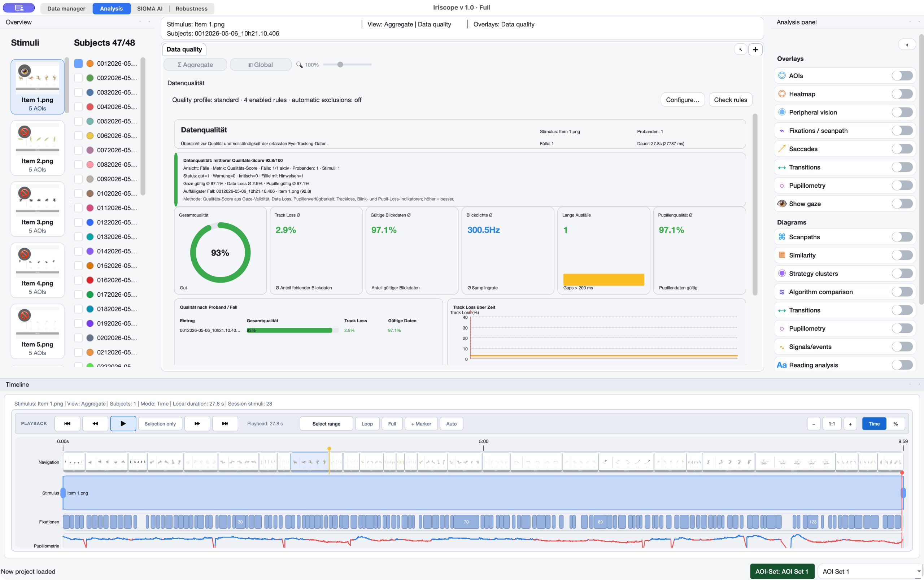Enable Fixations / scanpath switch
This screenshot has width=924, height=580.
[x=902, y=130]
